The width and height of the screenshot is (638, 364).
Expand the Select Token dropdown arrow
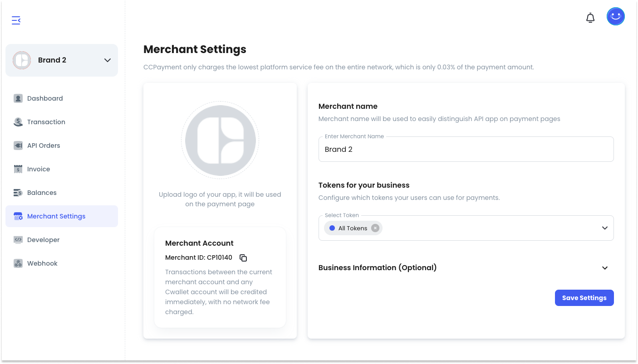click(604, 228)
